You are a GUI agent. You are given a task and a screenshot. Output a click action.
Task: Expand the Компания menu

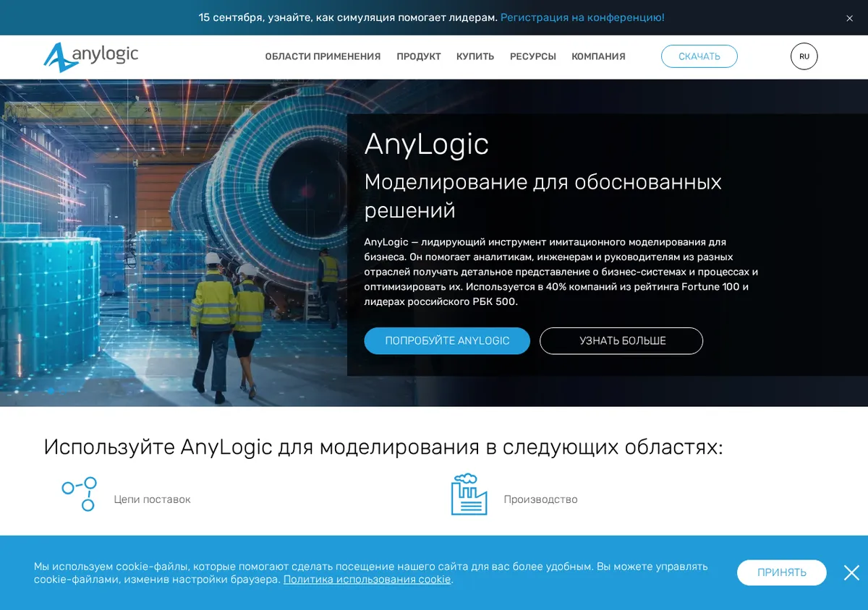598,56
